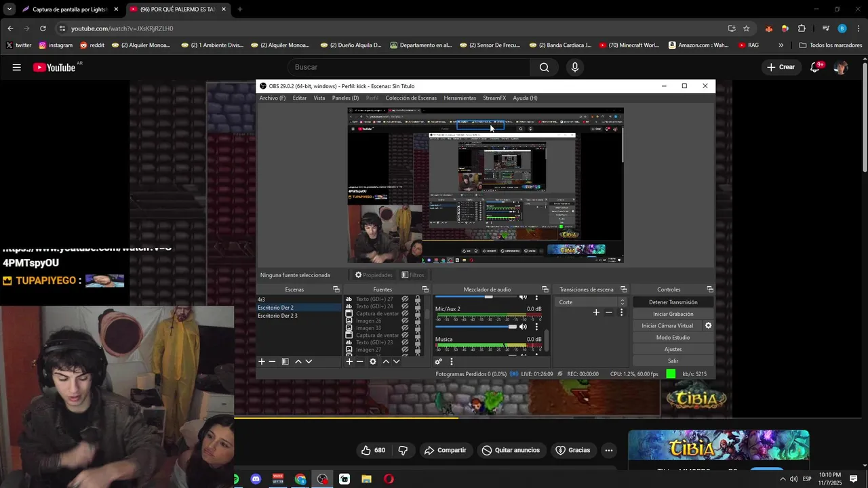Expand more bookmarks chevron
This screenshot has width=868, height=488.
pyautogui.click(x=781, y=45)
